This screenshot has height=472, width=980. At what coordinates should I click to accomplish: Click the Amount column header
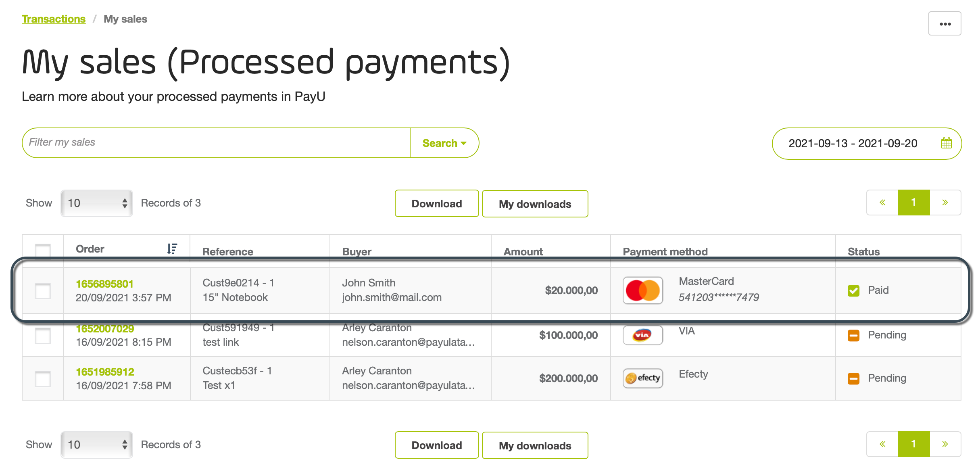click(x=523, y=252)
